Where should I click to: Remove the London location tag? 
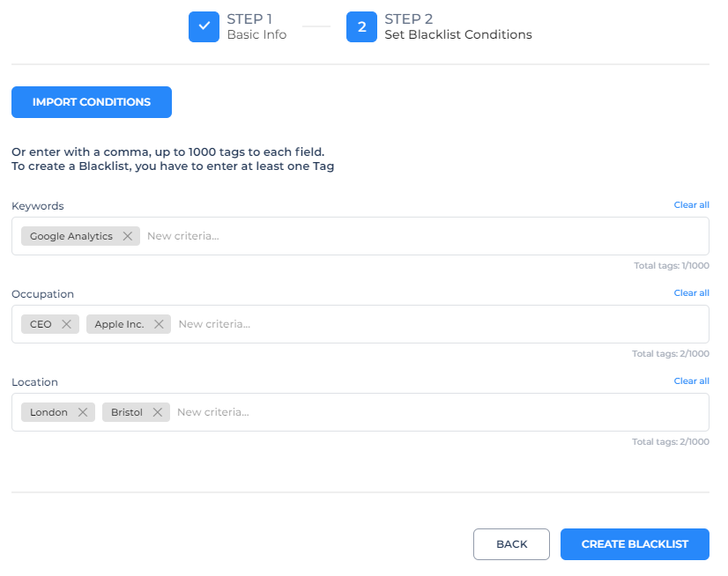point(82,412)
